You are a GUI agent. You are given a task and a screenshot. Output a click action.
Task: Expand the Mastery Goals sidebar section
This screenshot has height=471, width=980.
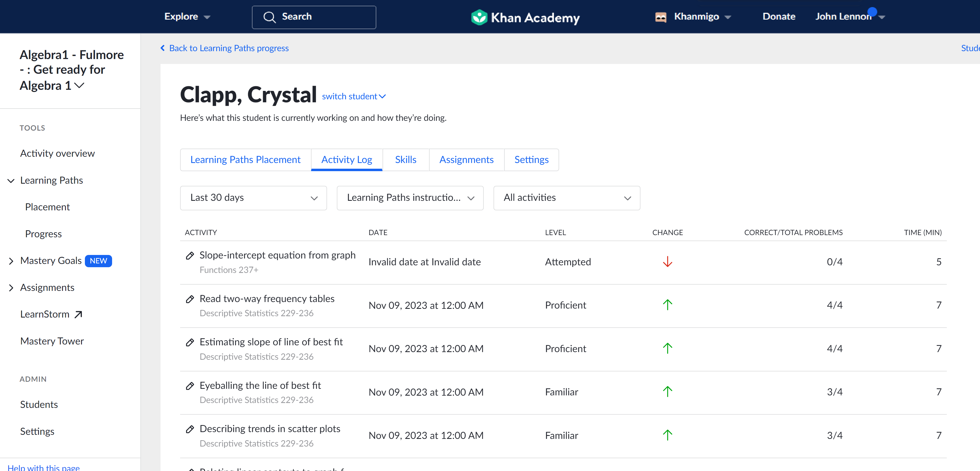(x=11, y=261)
